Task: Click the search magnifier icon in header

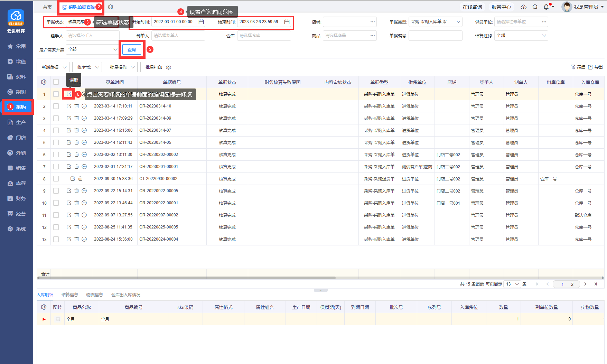Action: point(535,7)
